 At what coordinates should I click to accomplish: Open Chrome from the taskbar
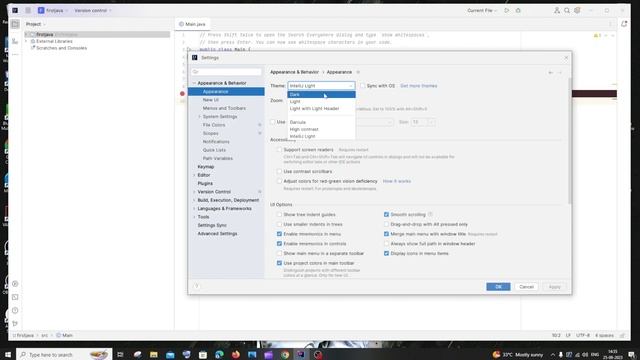tap(285, 355)
